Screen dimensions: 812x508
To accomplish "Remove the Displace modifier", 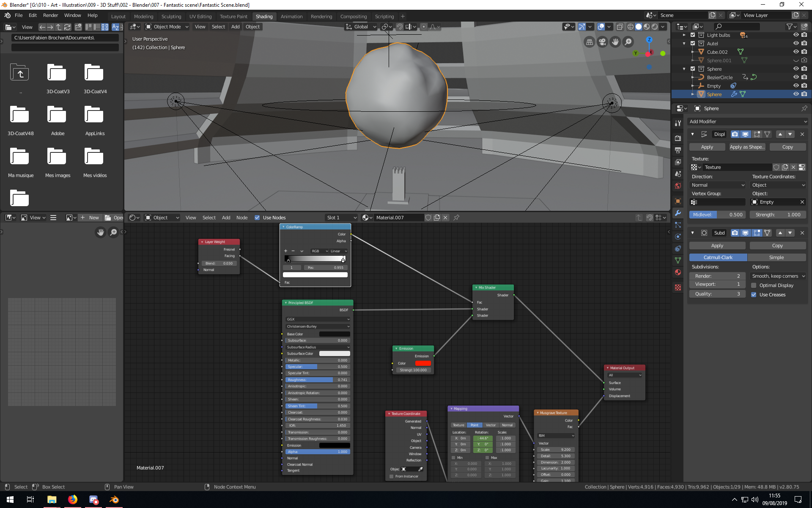I will pyautogui.click(x=802, y=134).
